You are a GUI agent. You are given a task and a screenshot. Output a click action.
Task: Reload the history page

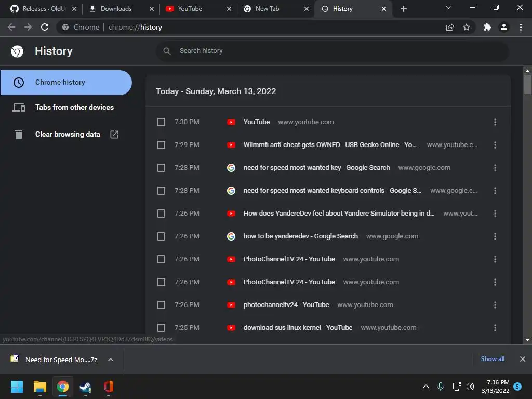point(45,27)
